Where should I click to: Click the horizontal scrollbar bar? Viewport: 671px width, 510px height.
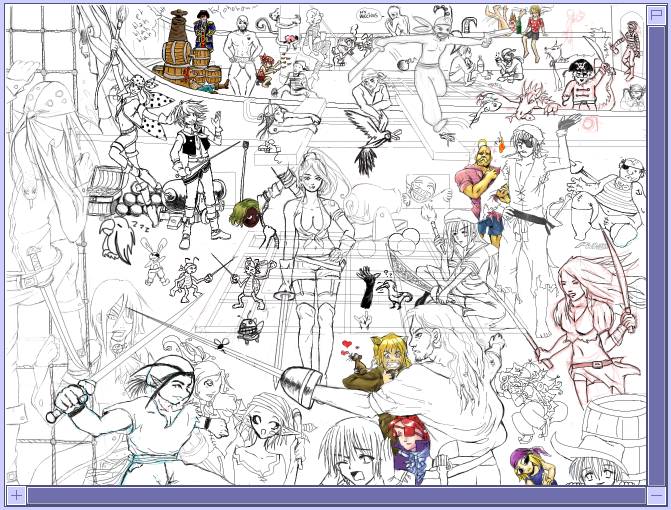coord(336,496)
